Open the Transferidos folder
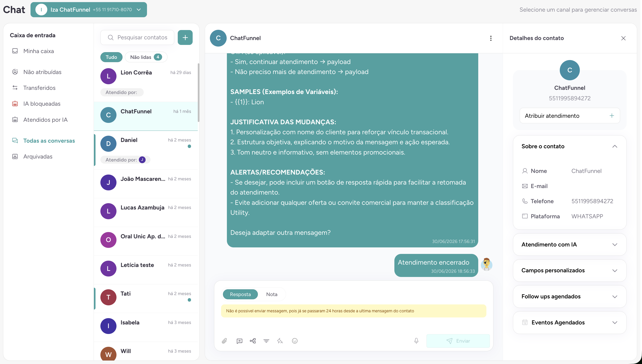The image size is (642, 364). click(x=39, y=88)
